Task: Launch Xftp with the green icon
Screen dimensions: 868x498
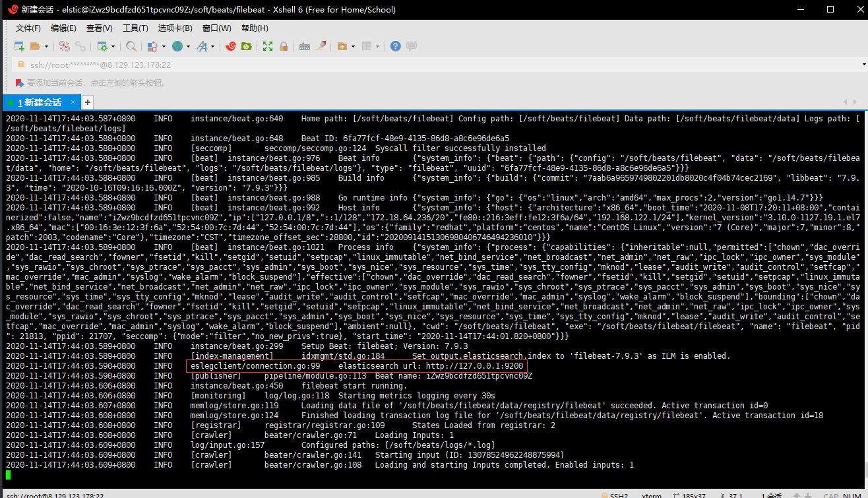Action: [x=247, y=46]
